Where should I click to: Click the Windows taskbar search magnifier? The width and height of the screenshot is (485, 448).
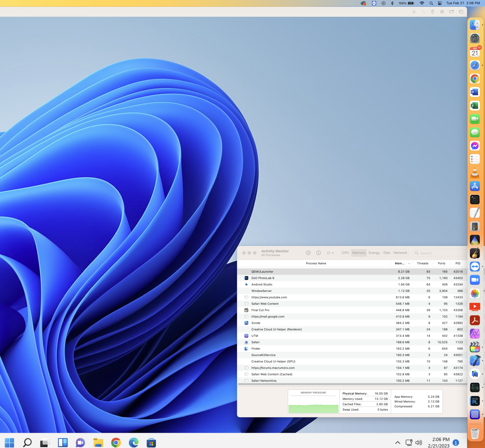(x=27, y=443)
